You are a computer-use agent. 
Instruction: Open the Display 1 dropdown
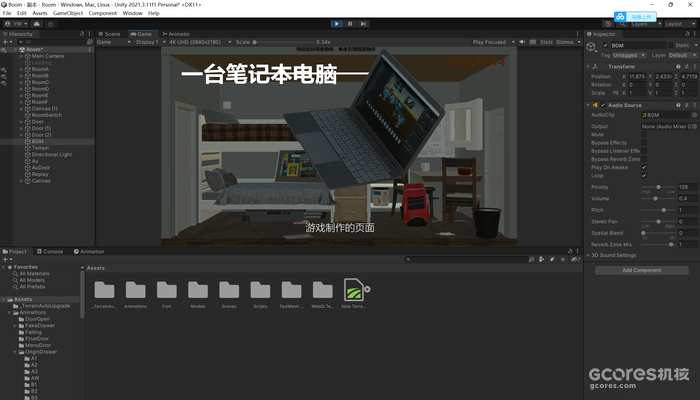[x=150, y=42]
